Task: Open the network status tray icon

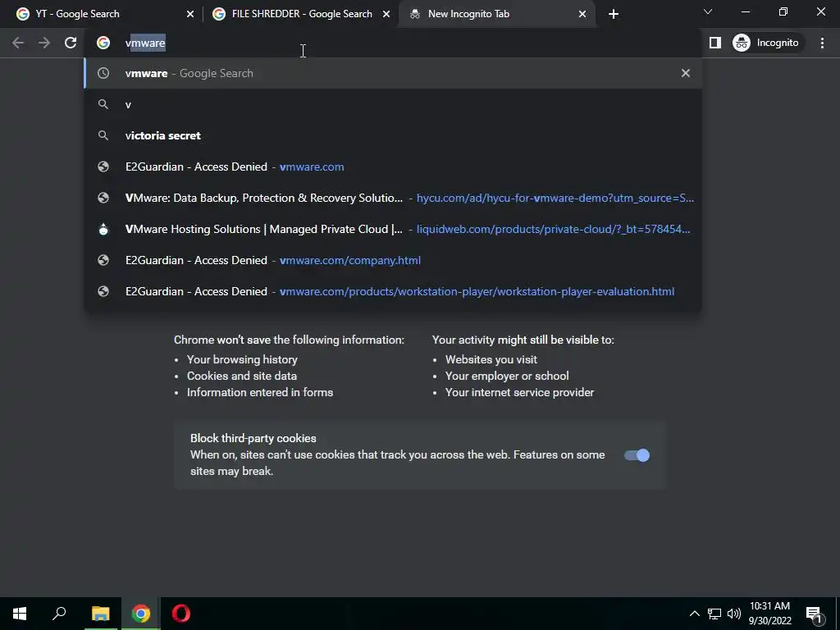Action: coord(714,614)
